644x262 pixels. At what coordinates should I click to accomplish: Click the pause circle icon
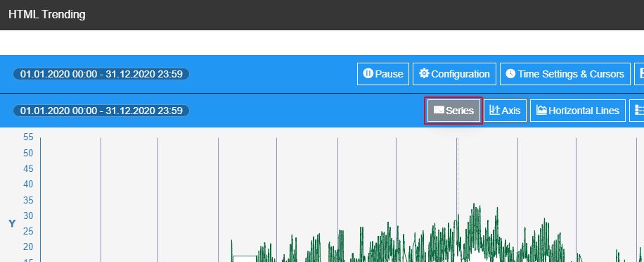[368, 74]
